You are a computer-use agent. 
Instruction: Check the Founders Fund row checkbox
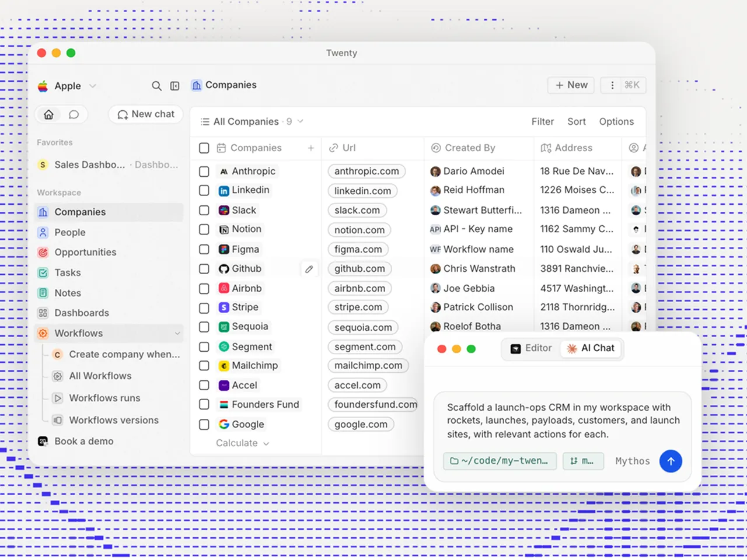(x=204, y=404)
